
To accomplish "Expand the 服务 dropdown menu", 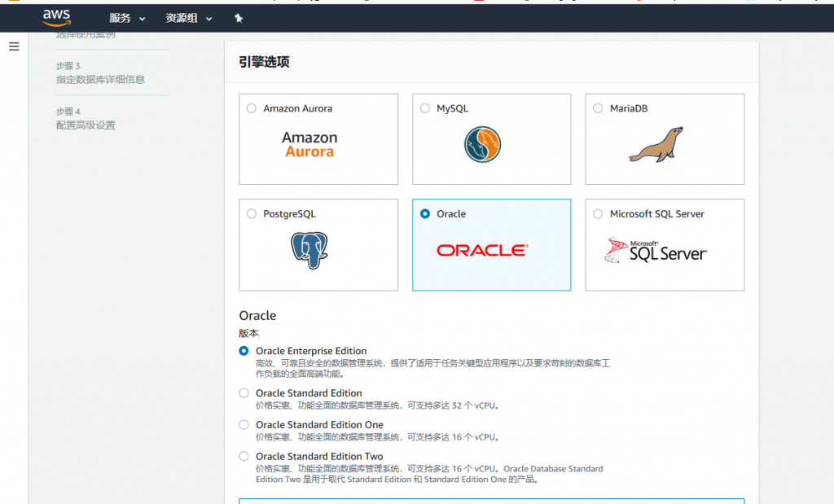I will coord(127,18).
